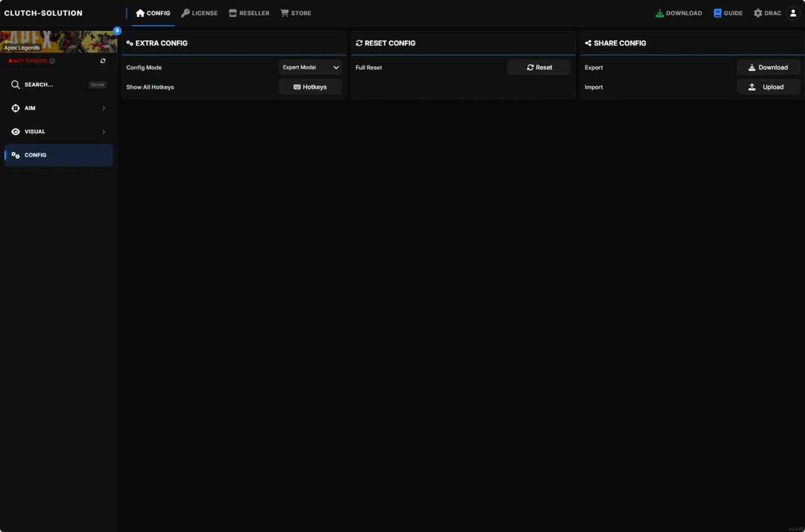Switch to the LICENSE tab

click(199, 13)
